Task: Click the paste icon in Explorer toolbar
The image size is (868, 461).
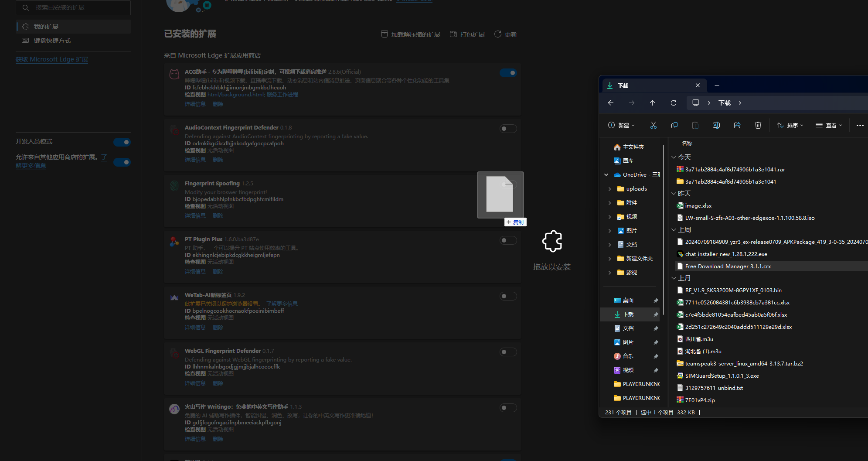Action: [x=695, y=125]
